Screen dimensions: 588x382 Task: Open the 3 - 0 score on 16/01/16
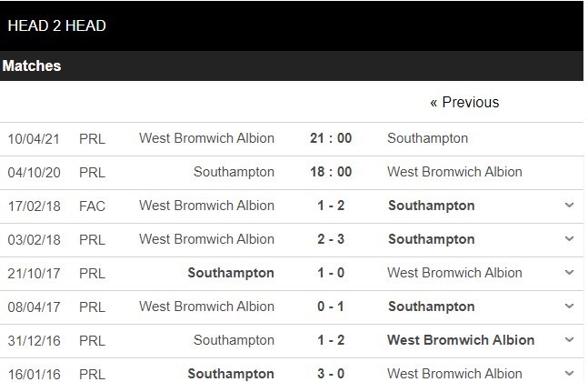pyautogui.click(x=331, y=373)
